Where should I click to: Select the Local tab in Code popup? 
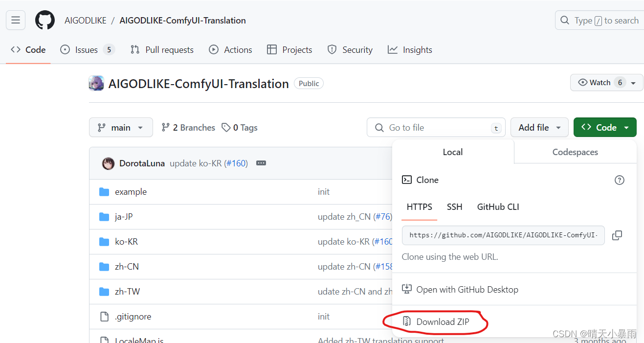453,152
